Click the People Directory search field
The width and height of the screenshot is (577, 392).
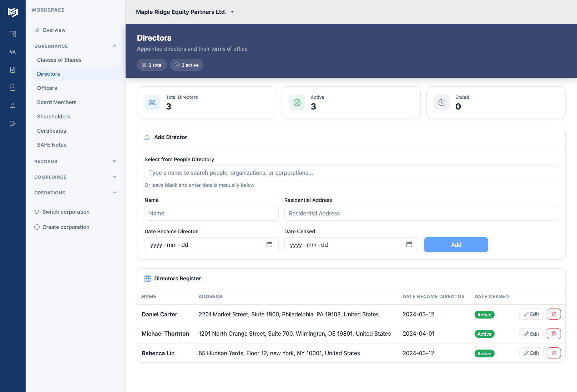(351, 172)
